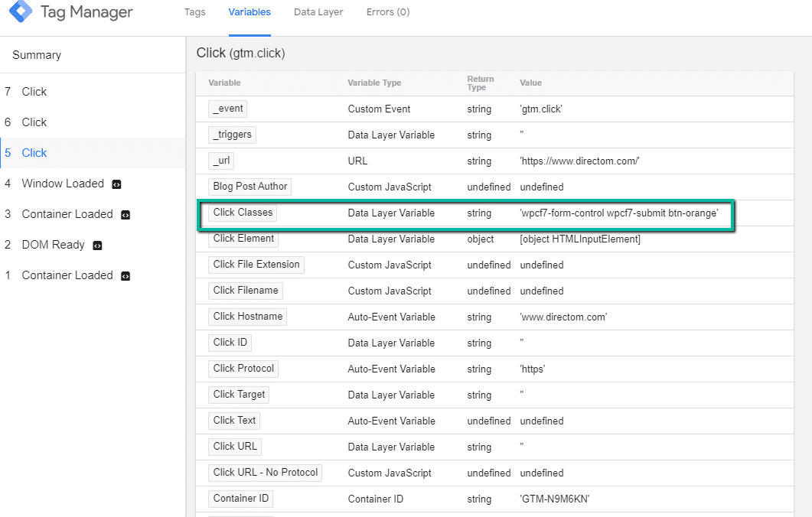The image size is (812, 517).
Task: Open the Summary view
Action: tap(36, 54)
